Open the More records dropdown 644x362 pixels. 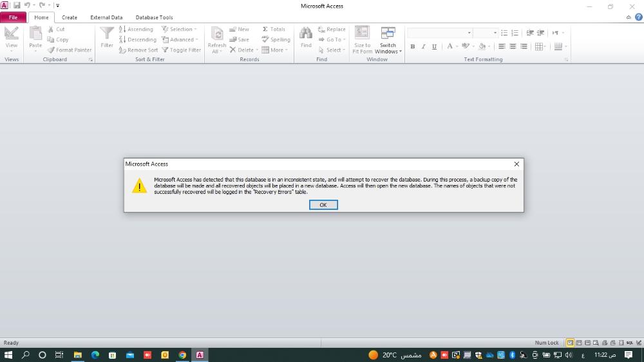point(275,50)
